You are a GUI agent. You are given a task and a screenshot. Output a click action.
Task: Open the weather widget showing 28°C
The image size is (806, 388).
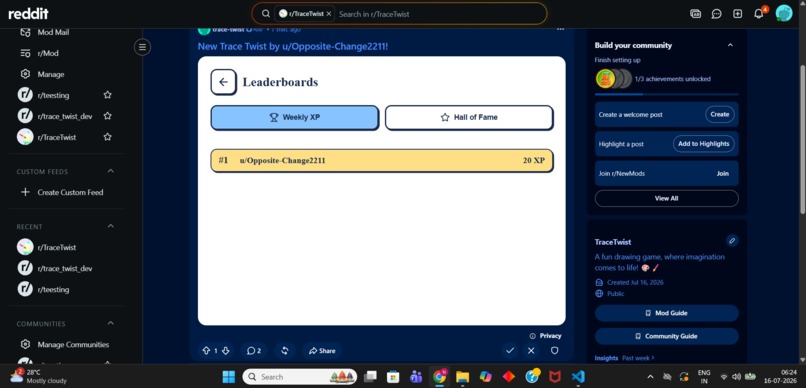pyautogui.click(x=39, y=376)
